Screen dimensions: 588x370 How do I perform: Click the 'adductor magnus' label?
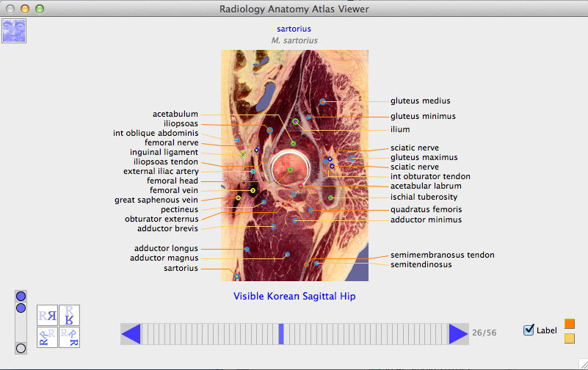coord(164,258)
